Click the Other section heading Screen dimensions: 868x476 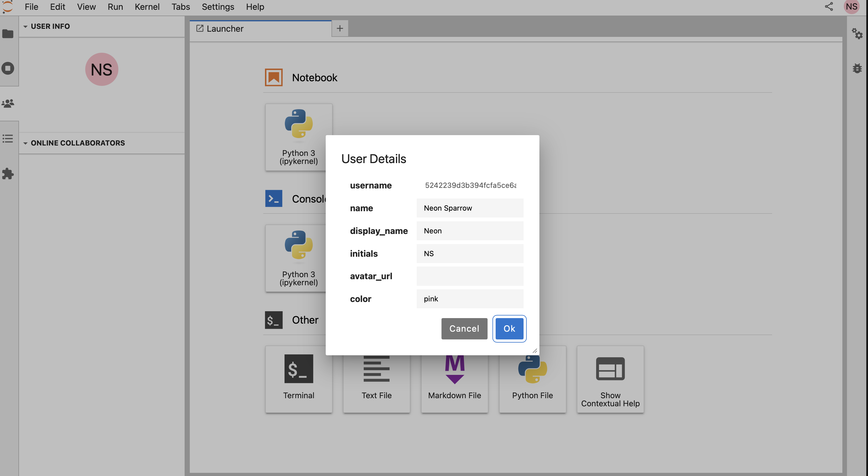pyautogui.click(x=305, y=320)
